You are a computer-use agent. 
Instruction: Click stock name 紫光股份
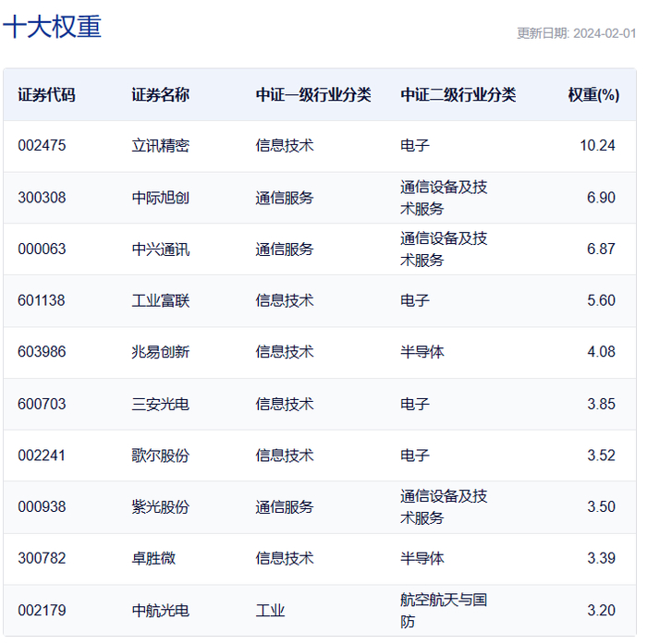point(161,507)
